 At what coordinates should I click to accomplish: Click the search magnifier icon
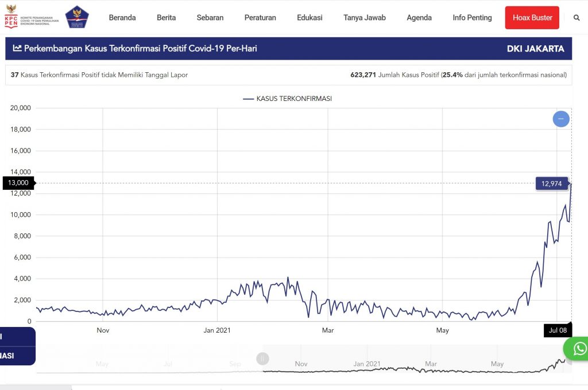coord(577,18)
